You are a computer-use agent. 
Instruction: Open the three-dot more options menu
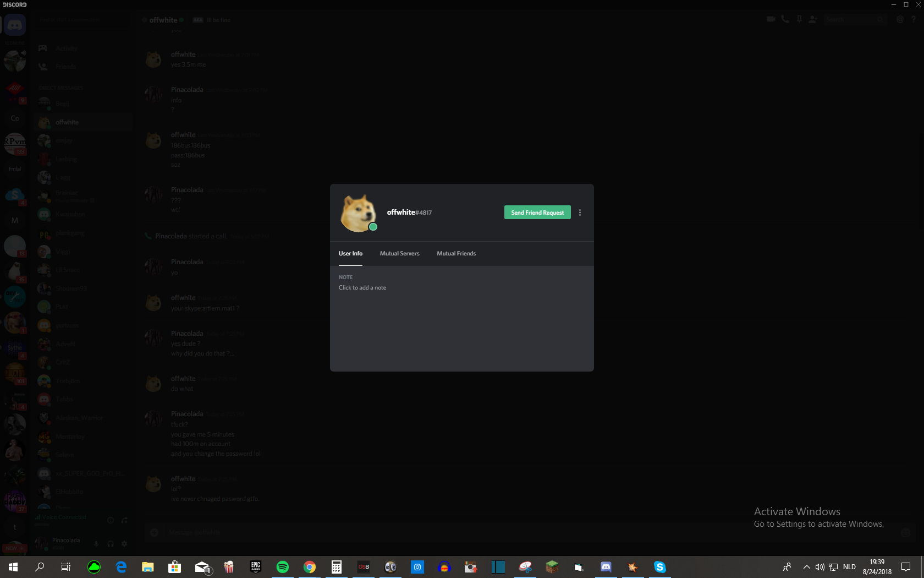[x=580, y=212]
